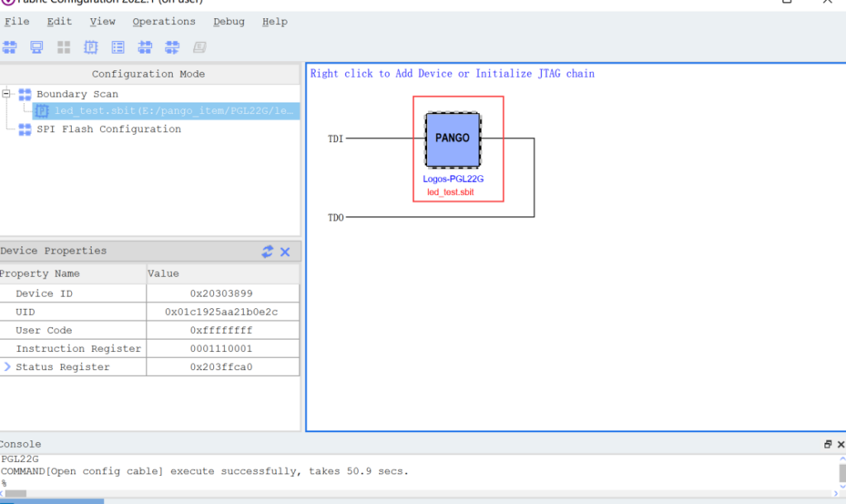Open the Operations menu
Image resolution: width=846 pixels, height=504 pixels.
coord(164,21)
